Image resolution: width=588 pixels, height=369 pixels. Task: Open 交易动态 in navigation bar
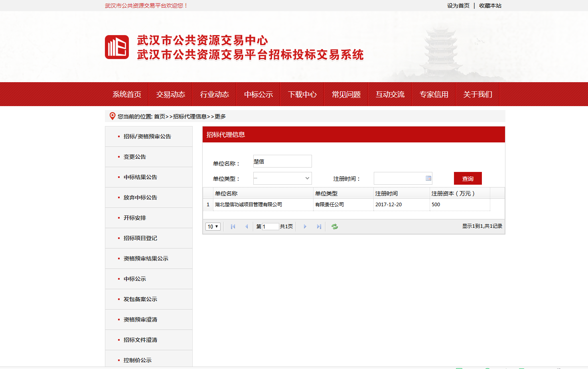pyautogui.click(x=171, y=95)
